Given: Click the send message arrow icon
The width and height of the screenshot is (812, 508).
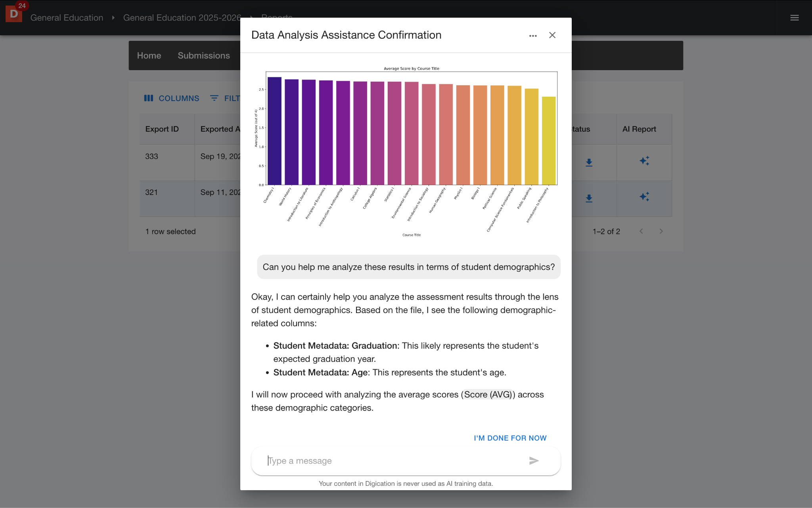Looking at the screenshot, I should [534, 460].
